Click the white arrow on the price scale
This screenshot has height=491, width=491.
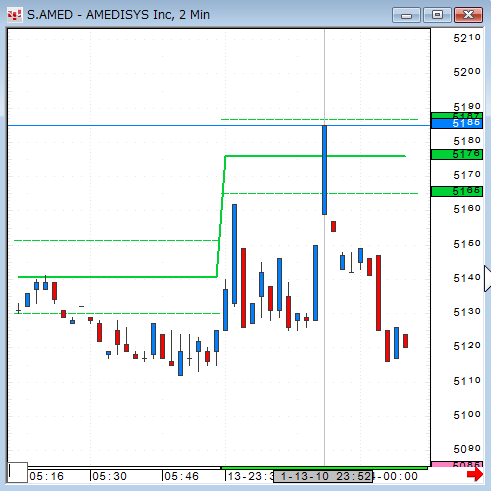point(487,279)
